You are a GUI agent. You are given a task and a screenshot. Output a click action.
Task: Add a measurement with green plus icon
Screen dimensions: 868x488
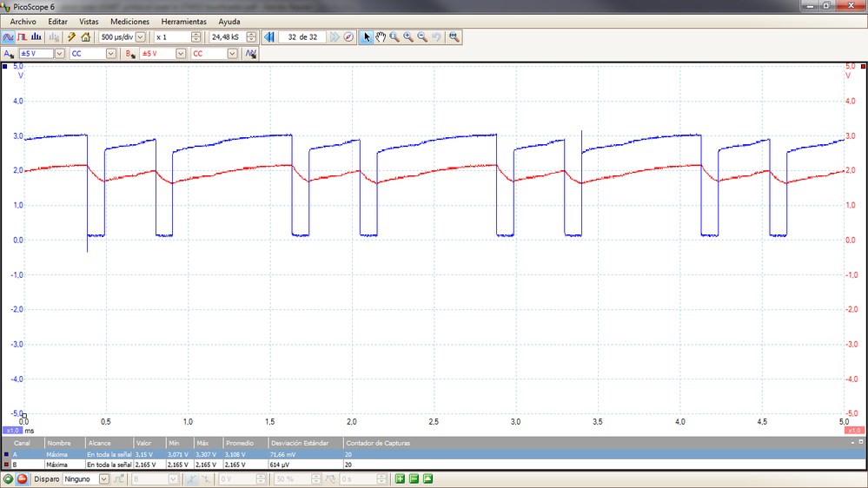[x=400, y=479]
